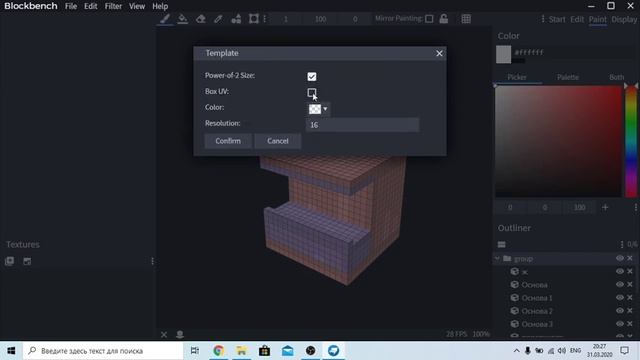Screen dimensions: 640x360
Task: Collapse the group folder in Outliner
Action: 497,258
